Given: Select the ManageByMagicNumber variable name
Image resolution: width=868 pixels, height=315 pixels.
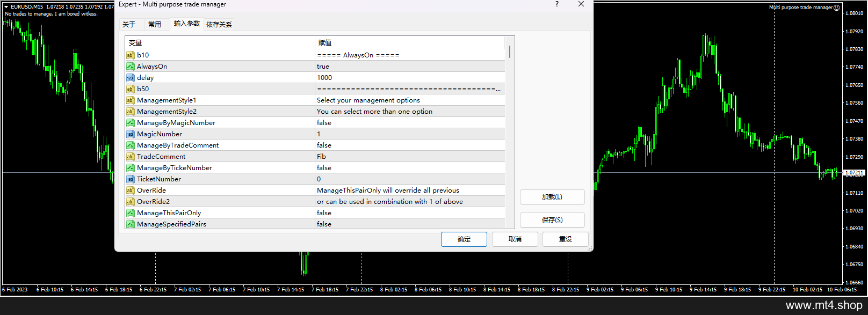Looking at the screenshot, I should (176, 123).
